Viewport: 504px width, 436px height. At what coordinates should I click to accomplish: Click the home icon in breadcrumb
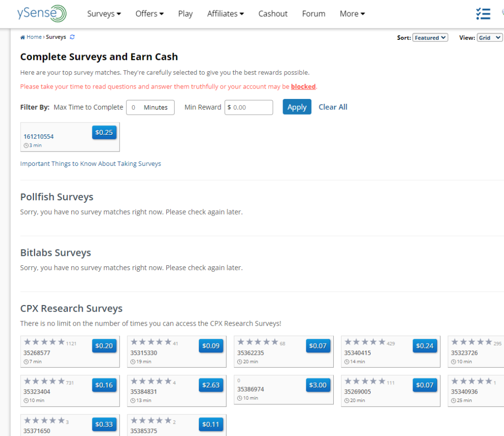(x=23, y=37)
